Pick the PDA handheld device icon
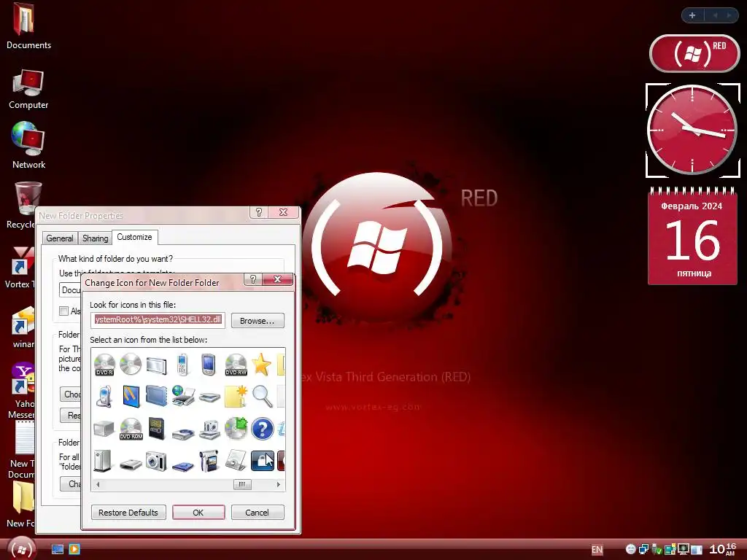The height and width of the screenshot is (560, 747). point(209,365)
